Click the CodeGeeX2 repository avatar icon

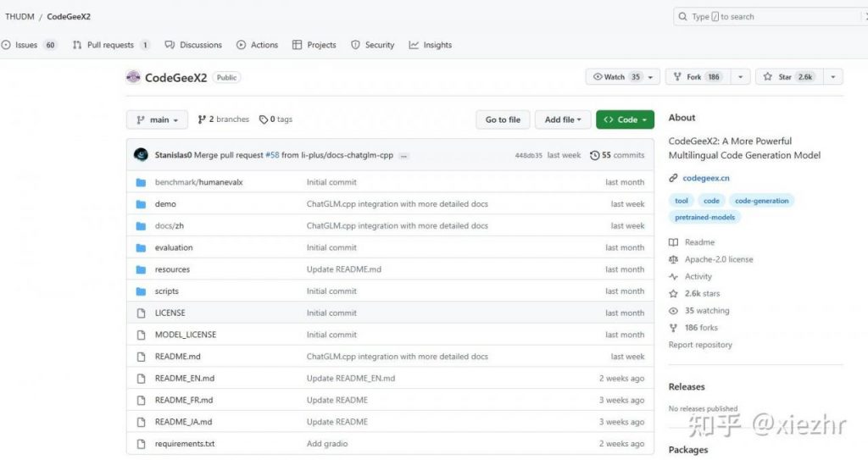(x=133, y=77)
